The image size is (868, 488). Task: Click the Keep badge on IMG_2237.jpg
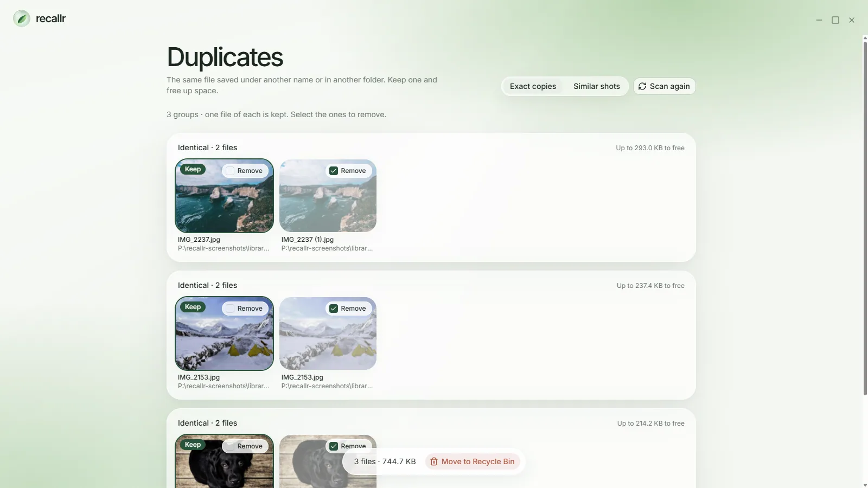pyautogui.click(x=193, y=169)
